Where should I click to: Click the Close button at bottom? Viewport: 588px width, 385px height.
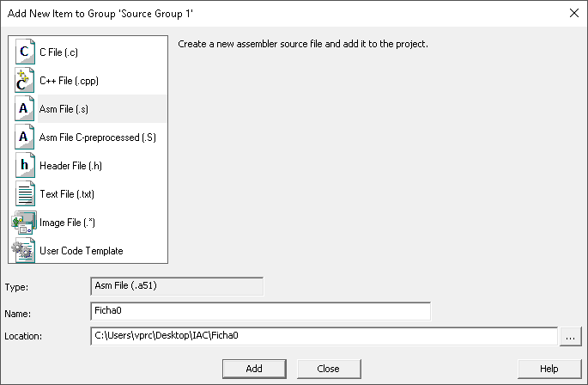click(328, 368)
